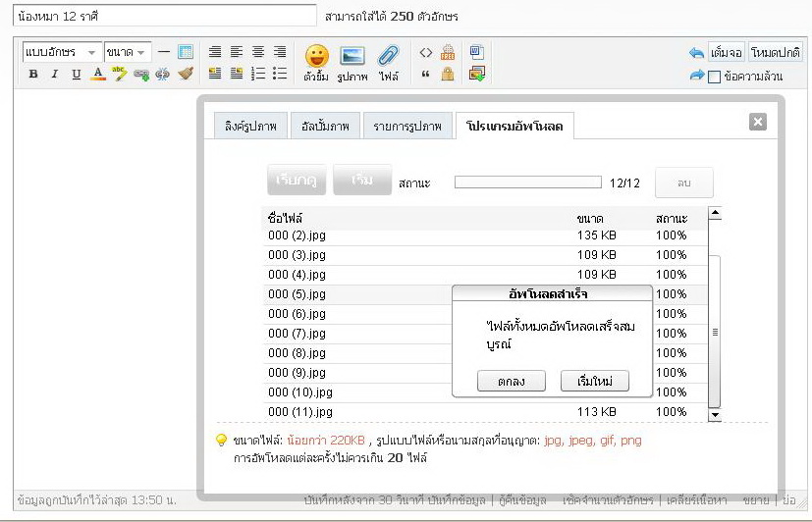This screenshot has height=522, width=812.
Task: Click the เรียกดู browse button
Action: tap(297, 180)
